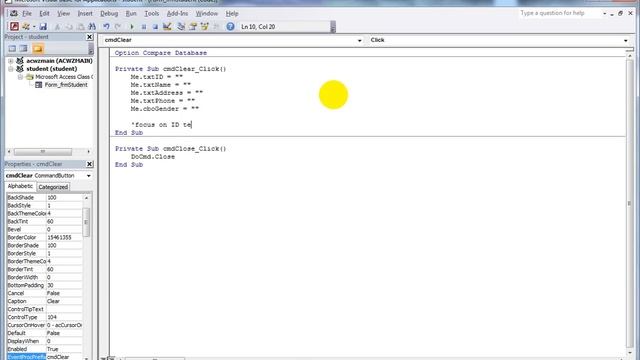Click the Type a question for help field

[x=559, y=13]
